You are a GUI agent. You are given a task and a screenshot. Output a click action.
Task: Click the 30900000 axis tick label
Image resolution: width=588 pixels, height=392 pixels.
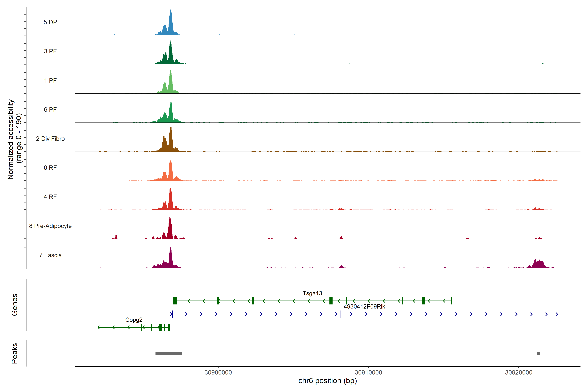click(218, 373)
